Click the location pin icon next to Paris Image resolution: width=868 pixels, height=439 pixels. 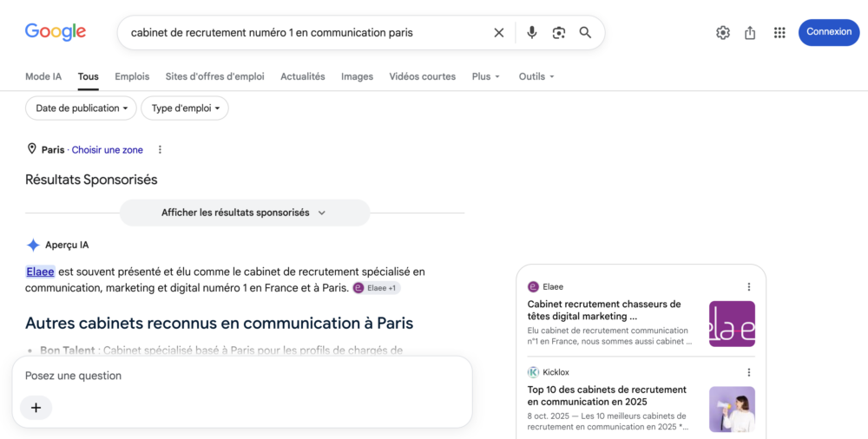tap(31, 149)
